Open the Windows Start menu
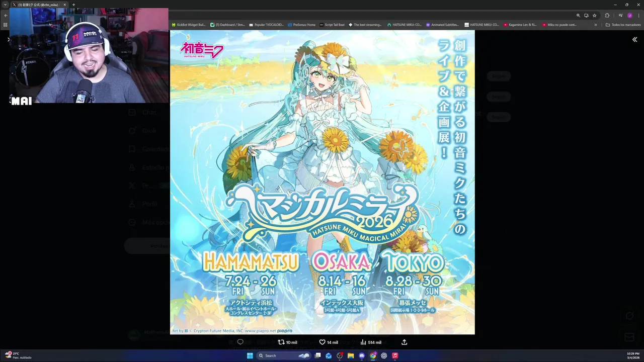 coord(250,355)
